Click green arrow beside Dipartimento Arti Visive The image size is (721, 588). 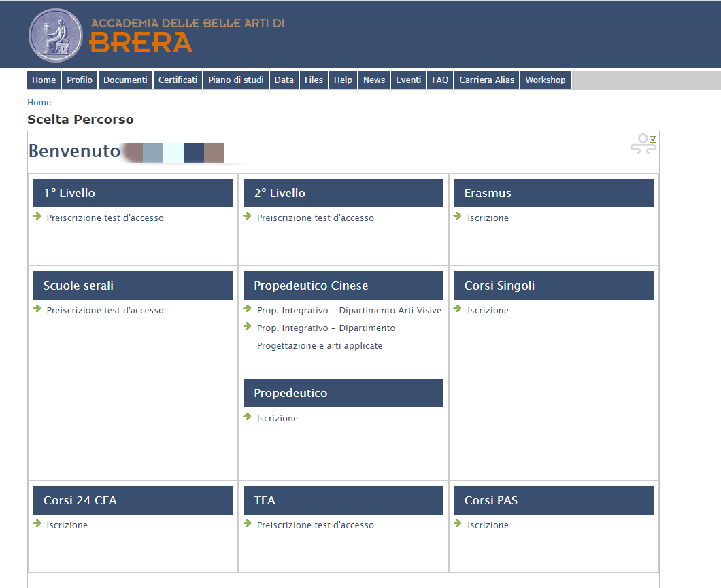pyautogui.click(x=248, y=308)
